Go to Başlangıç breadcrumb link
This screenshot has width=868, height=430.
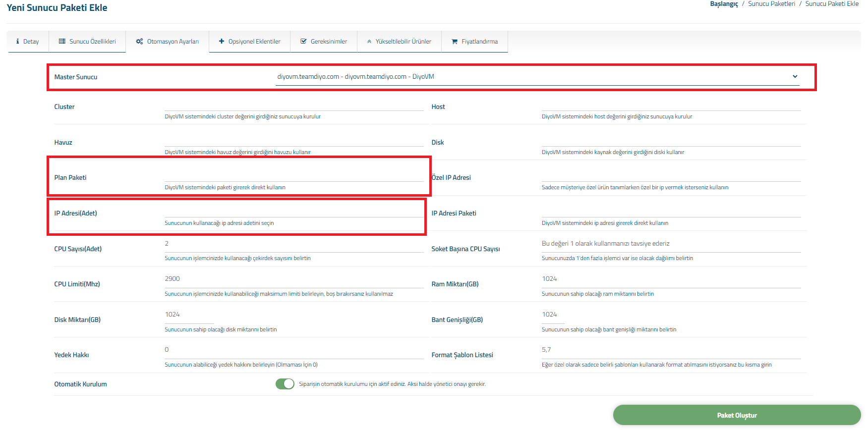pos(724,4)
